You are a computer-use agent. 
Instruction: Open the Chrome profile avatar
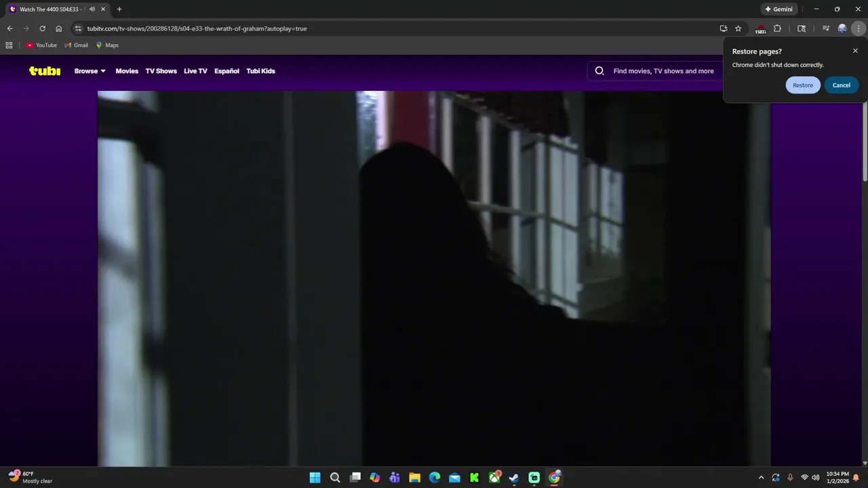(842, 28)
